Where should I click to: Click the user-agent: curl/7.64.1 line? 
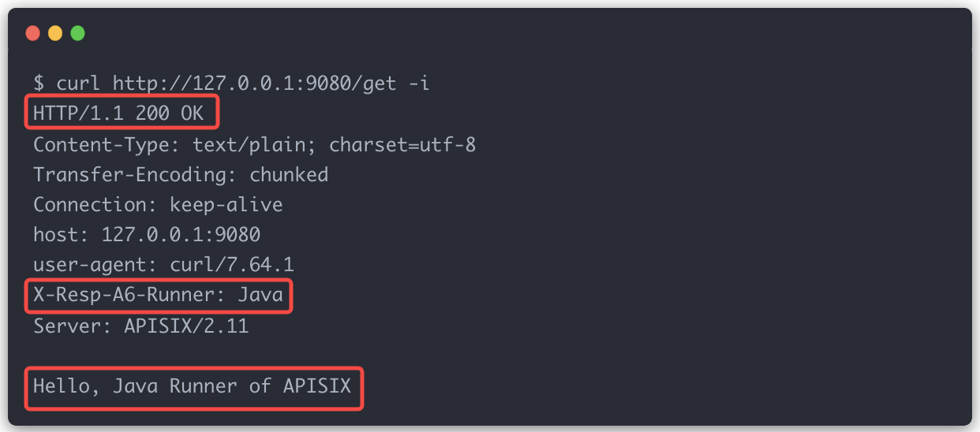163,265
